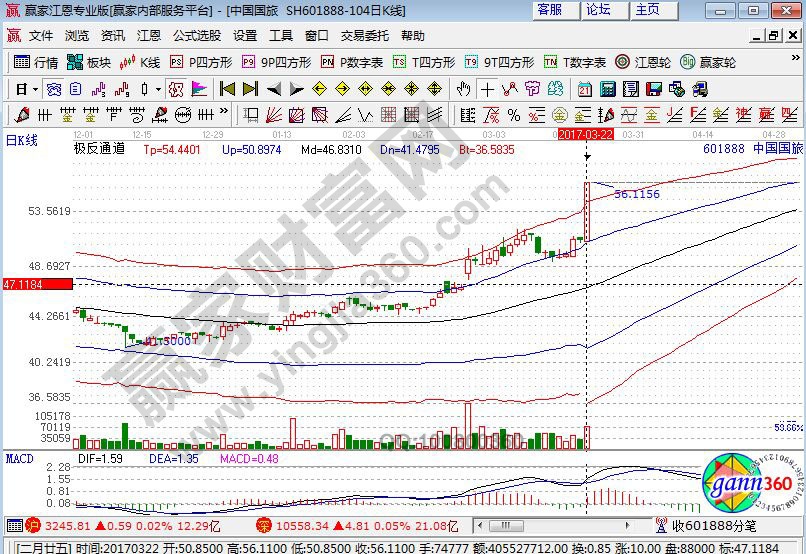Click the 论坛 forum button
The image size is (806, 554).
tap(598, 10)
